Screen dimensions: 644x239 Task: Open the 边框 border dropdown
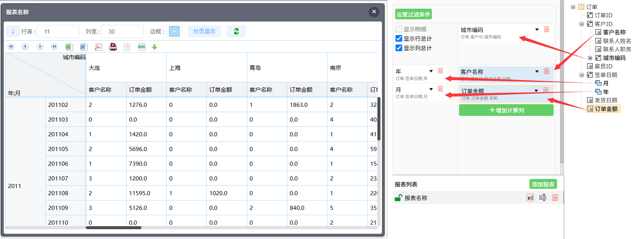174,31
